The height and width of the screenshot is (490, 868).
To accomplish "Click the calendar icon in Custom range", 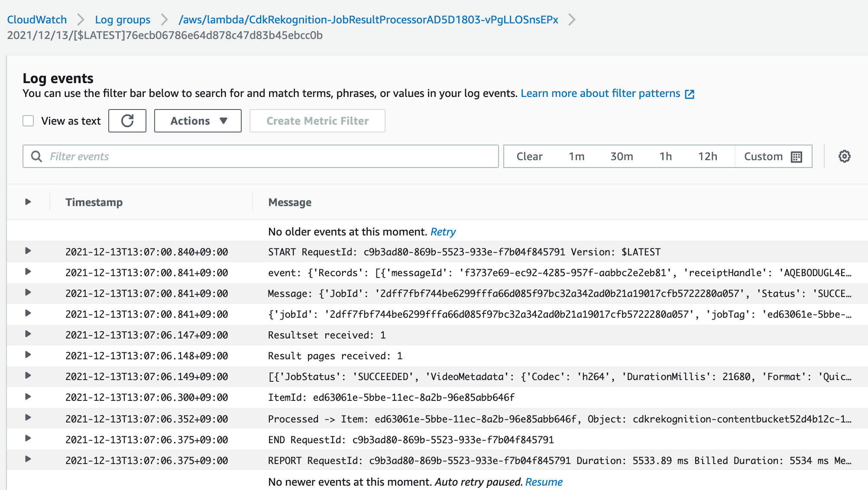I will (x=797, y=157).
